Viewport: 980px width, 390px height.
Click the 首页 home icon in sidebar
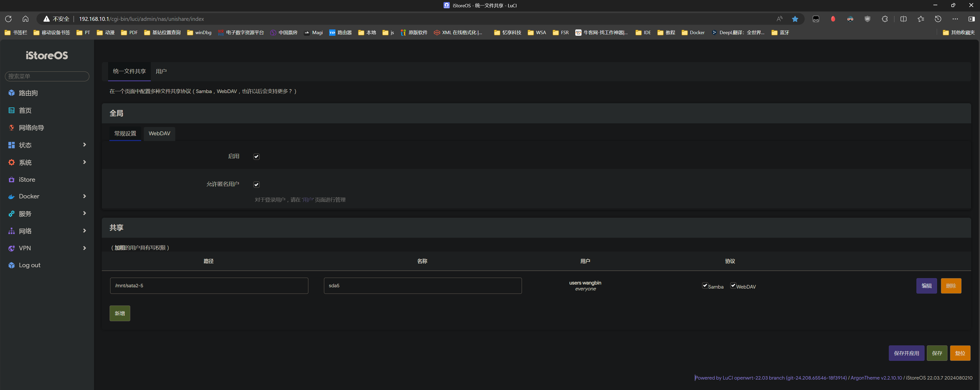(x=11, y=111)
